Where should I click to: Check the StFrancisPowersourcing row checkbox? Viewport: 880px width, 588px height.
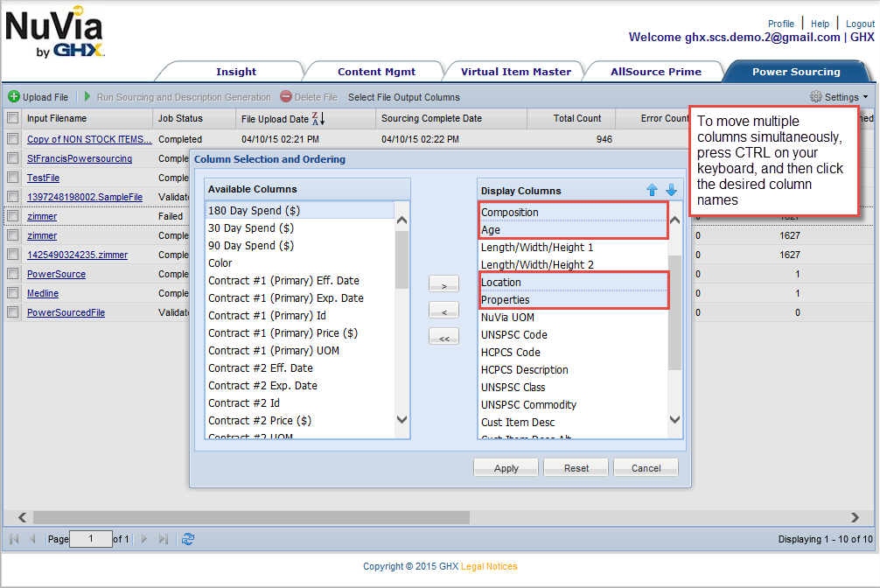13,158
